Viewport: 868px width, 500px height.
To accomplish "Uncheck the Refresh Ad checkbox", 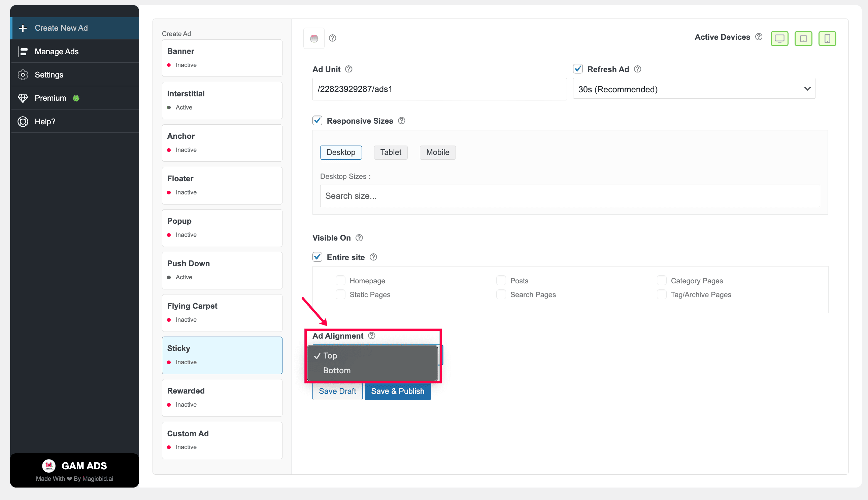I will tap(578, 69).
